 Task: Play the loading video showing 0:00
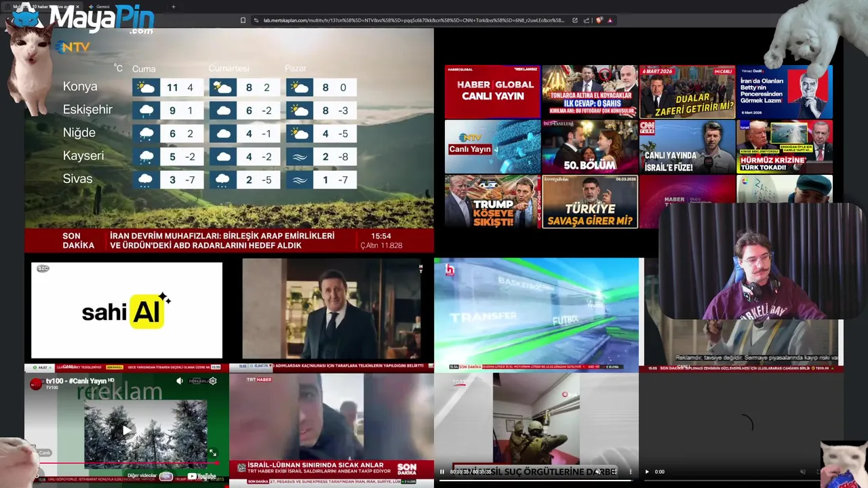point(647,472)
